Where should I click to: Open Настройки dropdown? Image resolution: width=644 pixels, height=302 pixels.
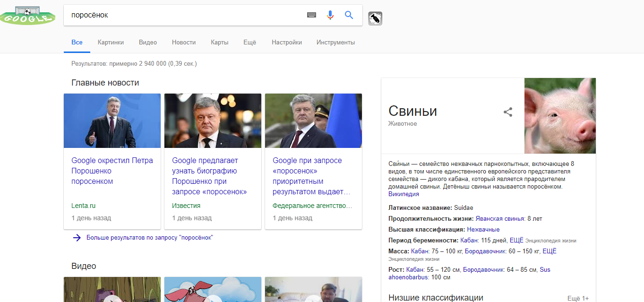point(287,43)
